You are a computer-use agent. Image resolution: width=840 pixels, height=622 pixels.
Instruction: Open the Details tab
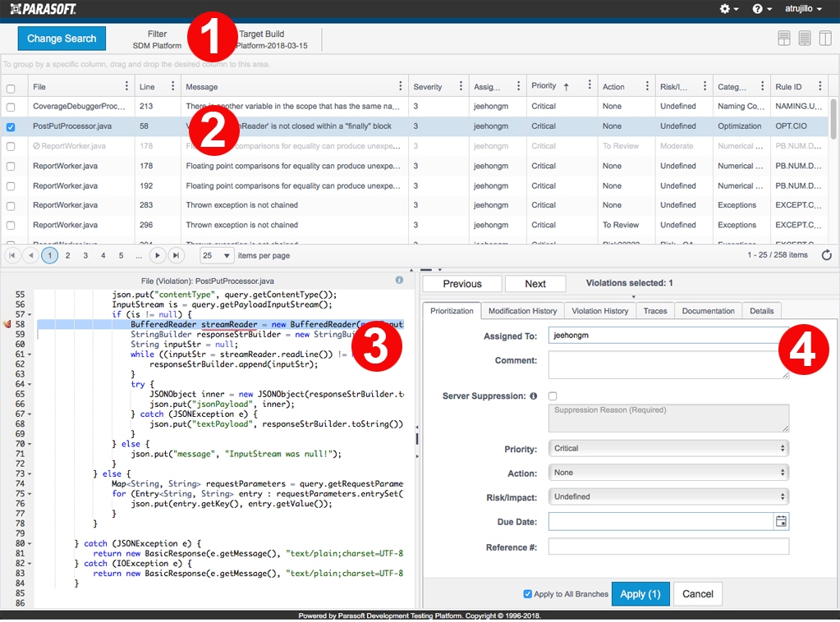click(x=761, y=311)
